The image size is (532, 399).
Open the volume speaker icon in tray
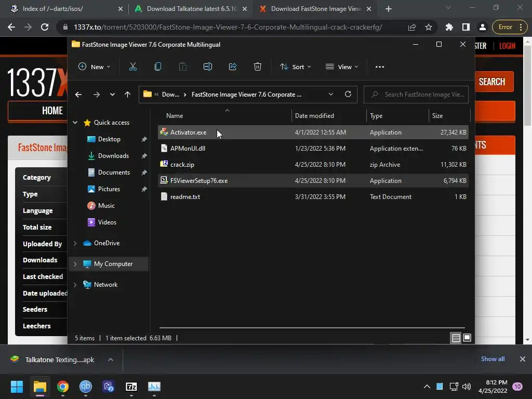(x=467, y=387)
